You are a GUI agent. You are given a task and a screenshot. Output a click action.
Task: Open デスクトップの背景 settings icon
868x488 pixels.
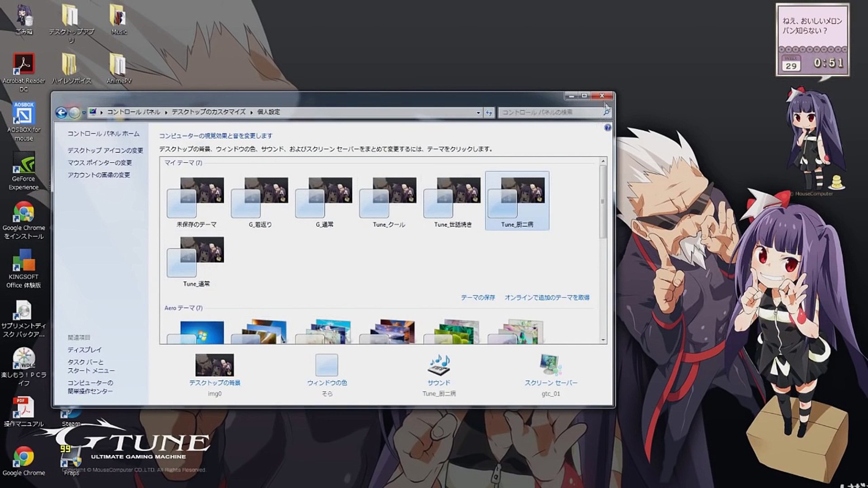coord(215,365)
